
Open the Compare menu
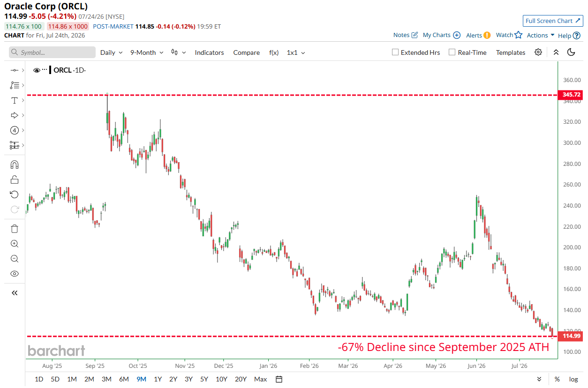(246, 52)
